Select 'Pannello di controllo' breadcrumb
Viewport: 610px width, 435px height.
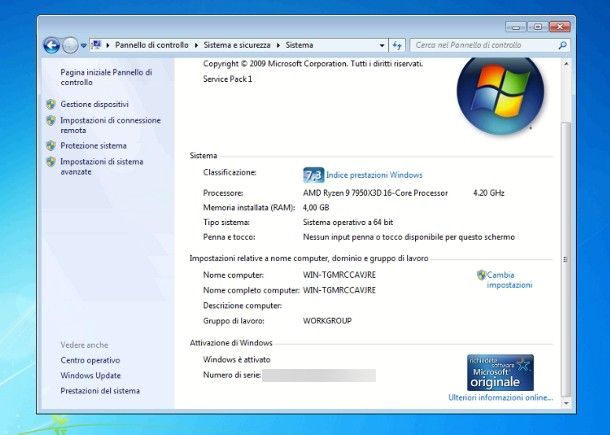(x=152, y=45)
